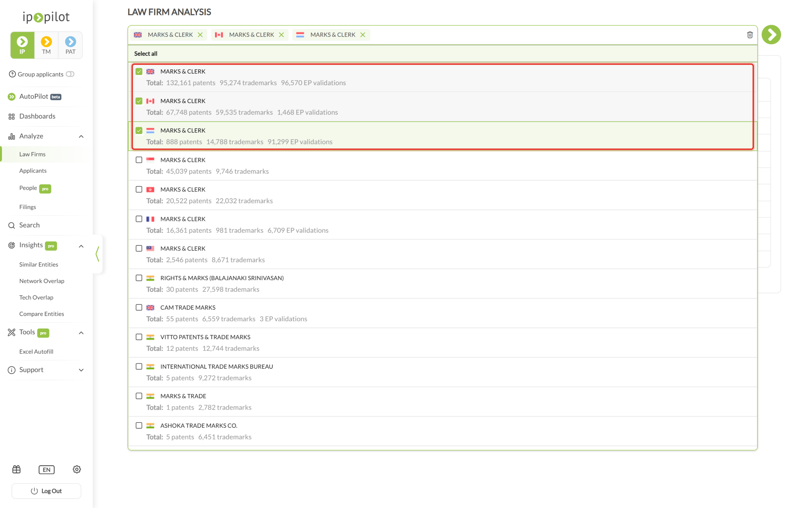Open Compare Entities
Screen dimensions: 812x508
(x=42, y=314)
